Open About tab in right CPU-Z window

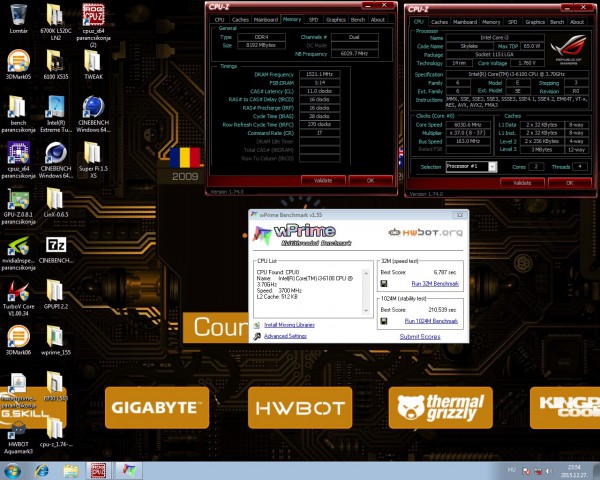pyautogui.click(x=577, y=22)
